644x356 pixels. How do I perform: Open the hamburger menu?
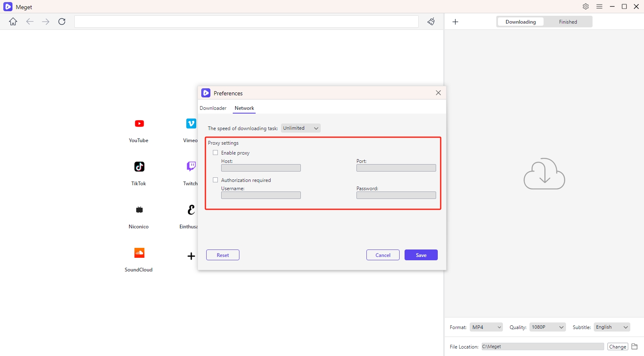pyautogui.click(x=599, y=7)
